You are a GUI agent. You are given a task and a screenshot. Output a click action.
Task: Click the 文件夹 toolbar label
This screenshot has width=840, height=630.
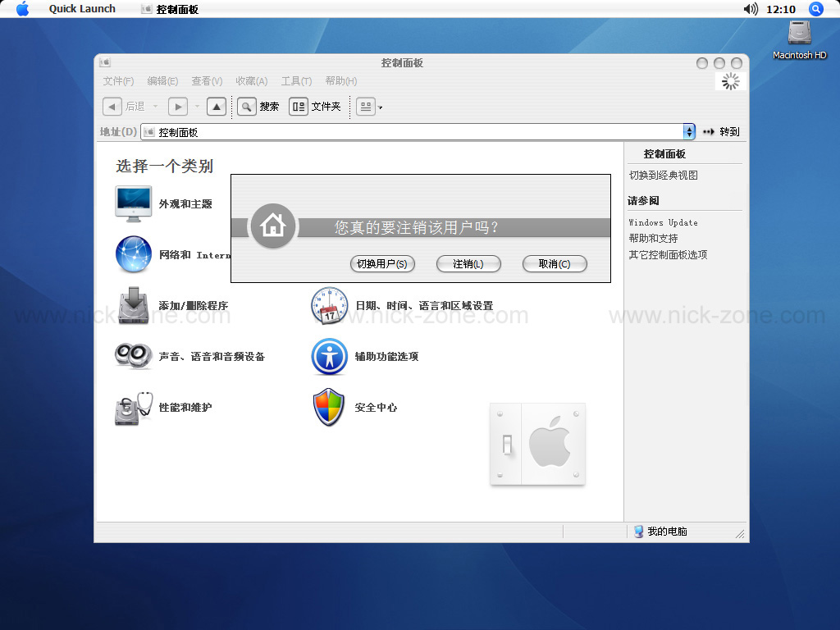(326, 107)
